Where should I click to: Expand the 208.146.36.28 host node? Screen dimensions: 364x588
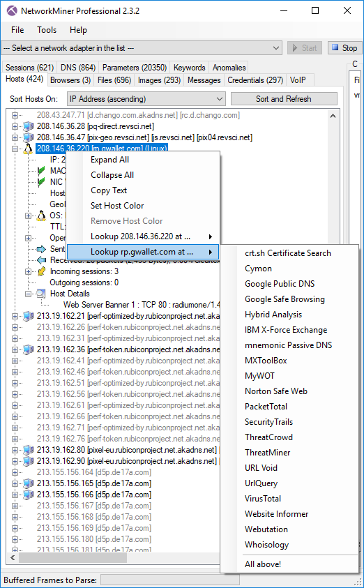click(x=15, y=126)
